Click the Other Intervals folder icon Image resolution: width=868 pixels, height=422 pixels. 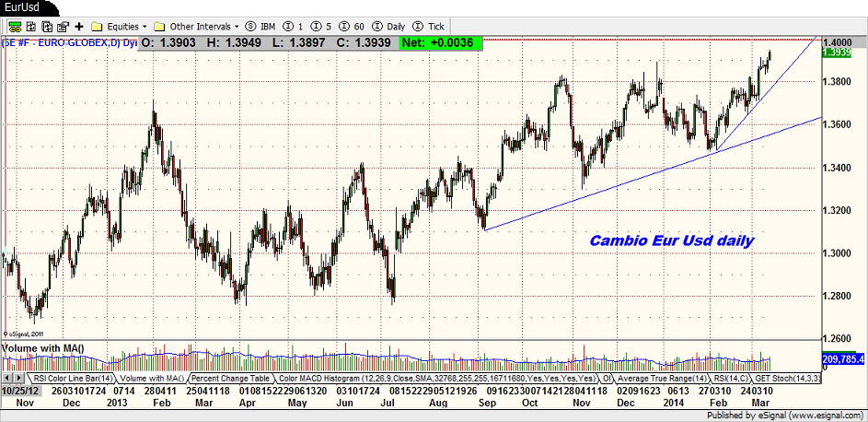(160, 26)
